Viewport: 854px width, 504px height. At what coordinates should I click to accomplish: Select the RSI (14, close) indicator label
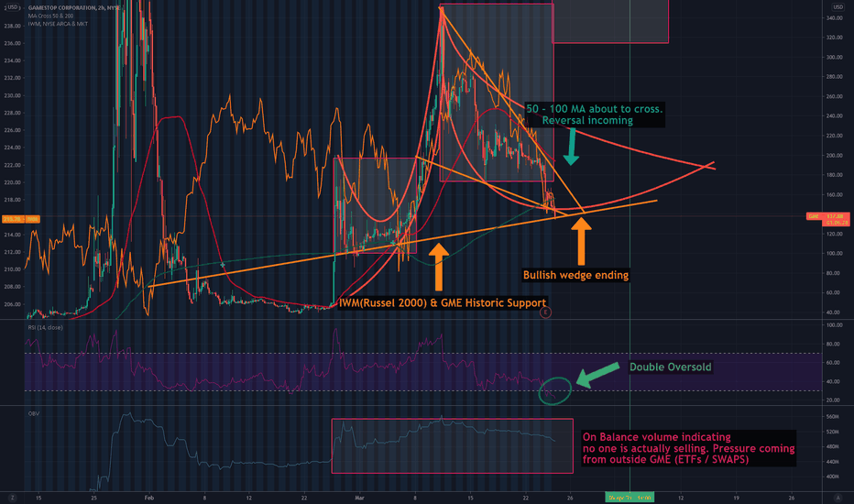[45, 327]
